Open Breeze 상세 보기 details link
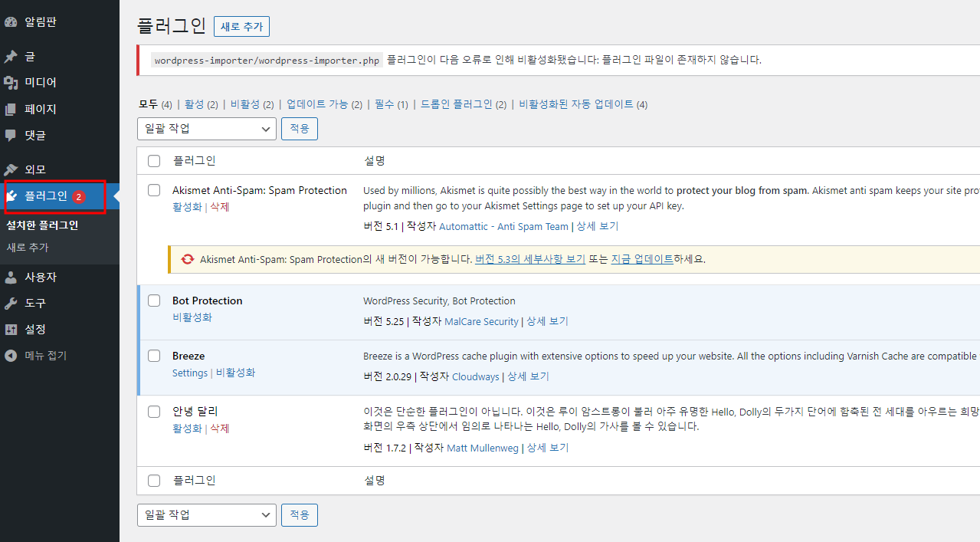The width and height of the screenshot is (980, 542). click(x=529, y=377)
